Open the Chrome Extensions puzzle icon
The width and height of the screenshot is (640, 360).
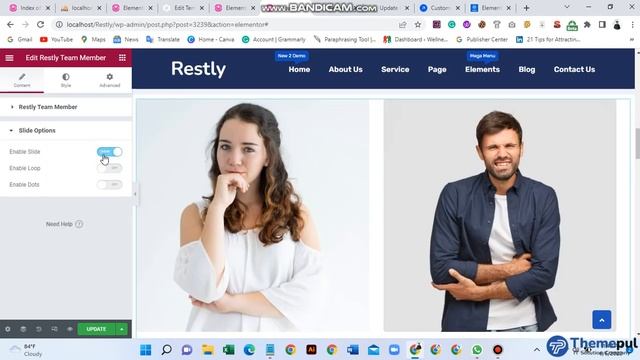point(587,24)
